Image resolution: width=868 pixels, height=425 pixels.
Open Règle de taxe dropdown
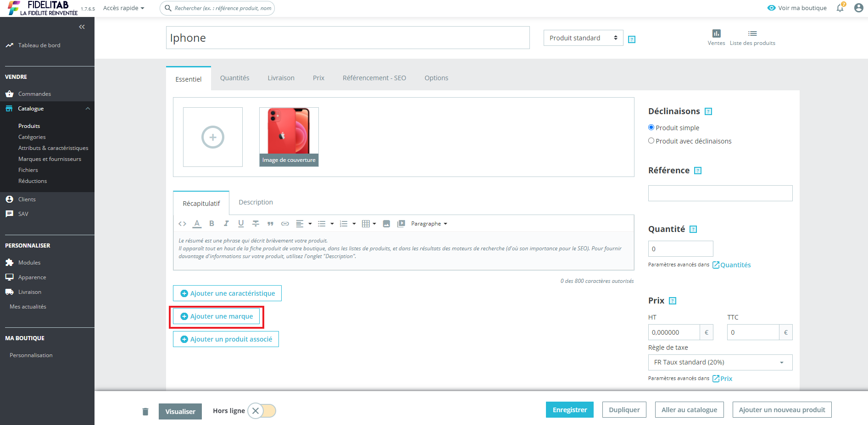(x=720, y=362)
